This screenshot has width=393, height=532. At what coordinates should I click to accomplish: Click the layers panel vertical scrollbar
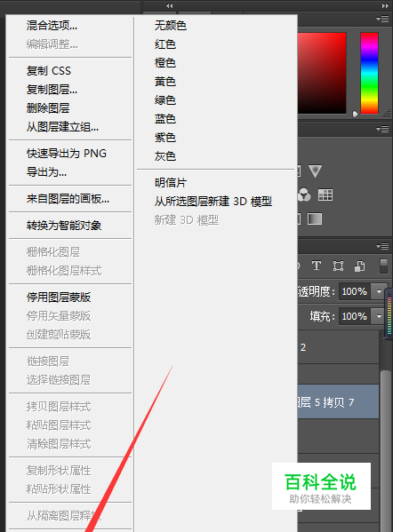point(386,451)
